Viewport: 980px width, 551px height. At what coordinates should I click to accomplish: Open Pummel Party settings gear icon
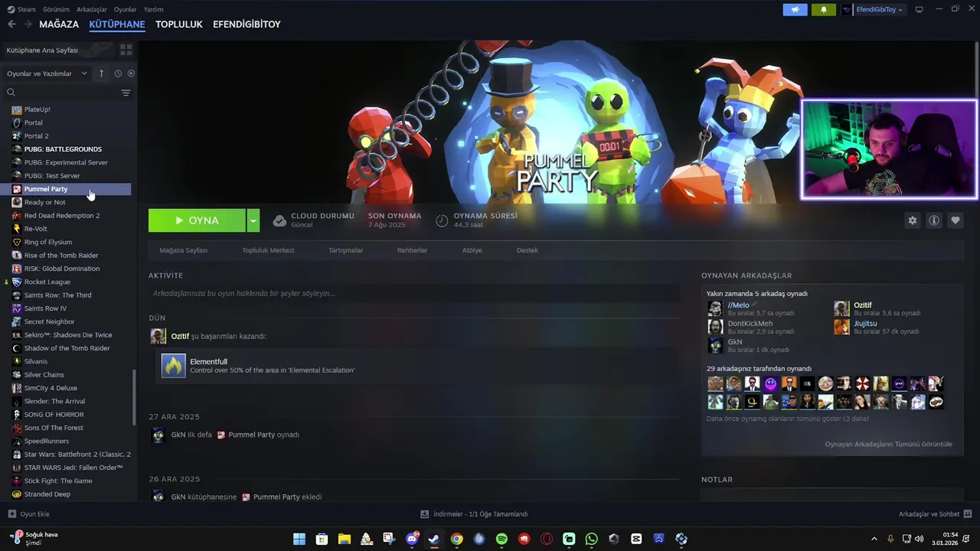(912, 220)
